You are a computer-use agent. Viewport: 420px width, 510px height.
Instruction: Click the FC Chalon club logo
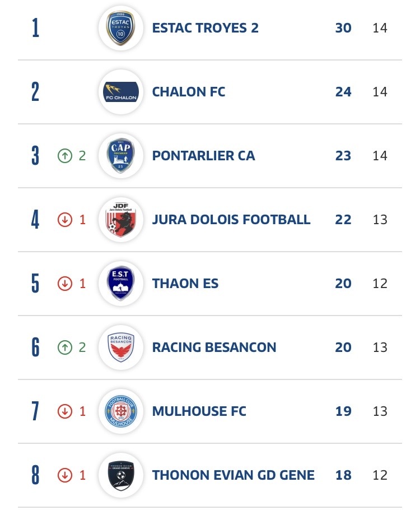(x=121, y=92)
